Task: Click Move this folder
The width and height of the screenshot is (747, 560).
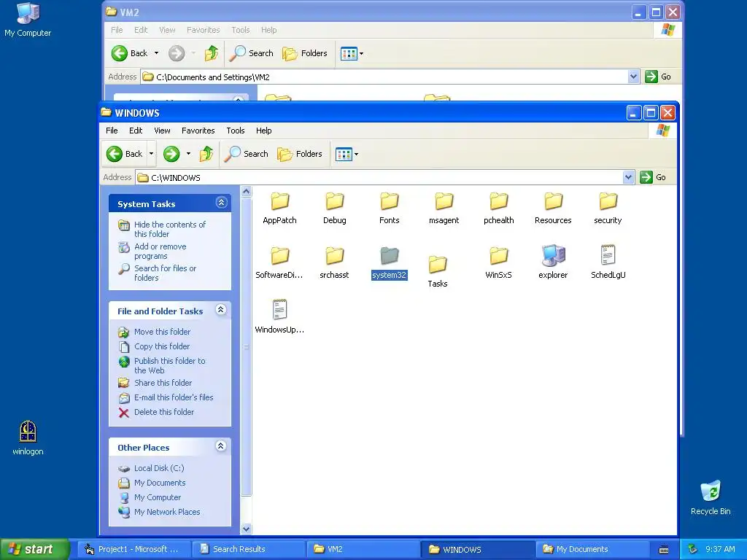Action: [162, 332]
